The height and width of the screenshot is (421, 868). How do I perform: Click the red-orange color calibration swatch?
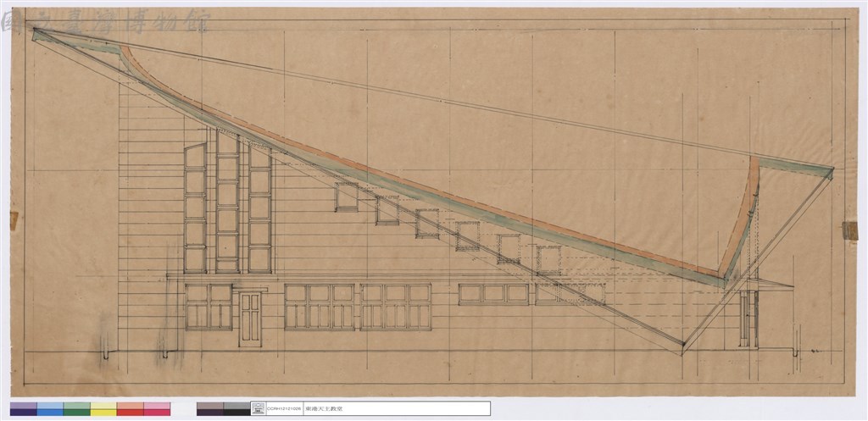click(130, 409)
